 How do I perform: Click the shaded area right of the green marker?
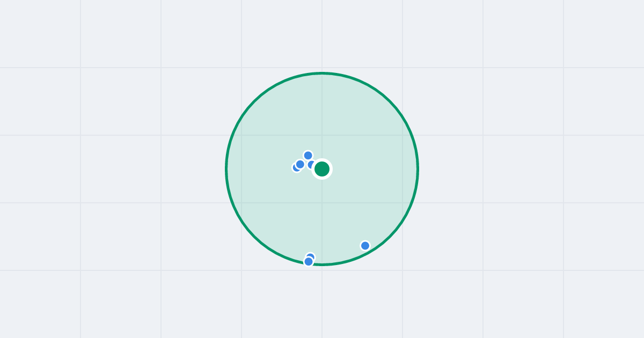pyautogui.click(x=370, y=169)
